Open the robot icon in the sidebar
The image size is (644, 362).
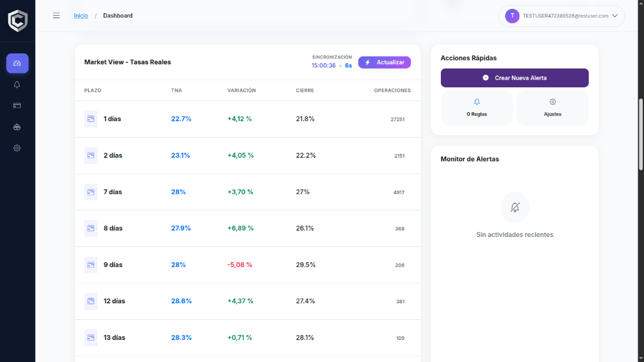(17, 127)
